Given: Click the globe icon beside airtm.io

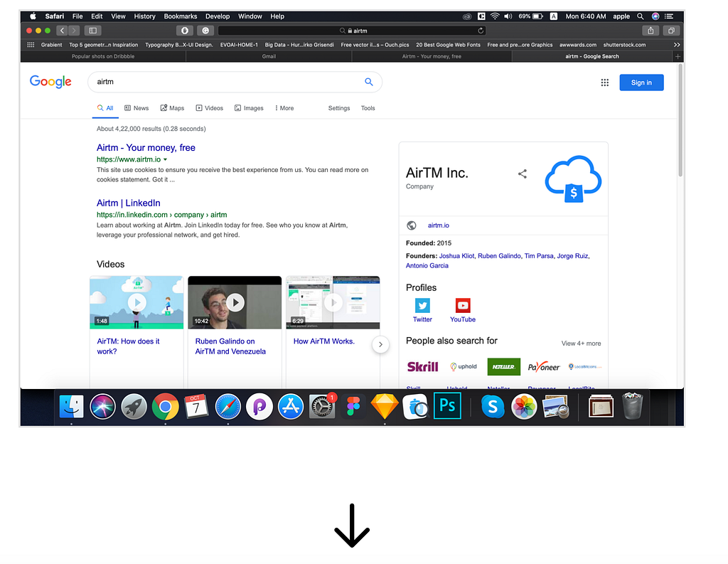Looking at the screenshot, I should [x=412, y=225].
